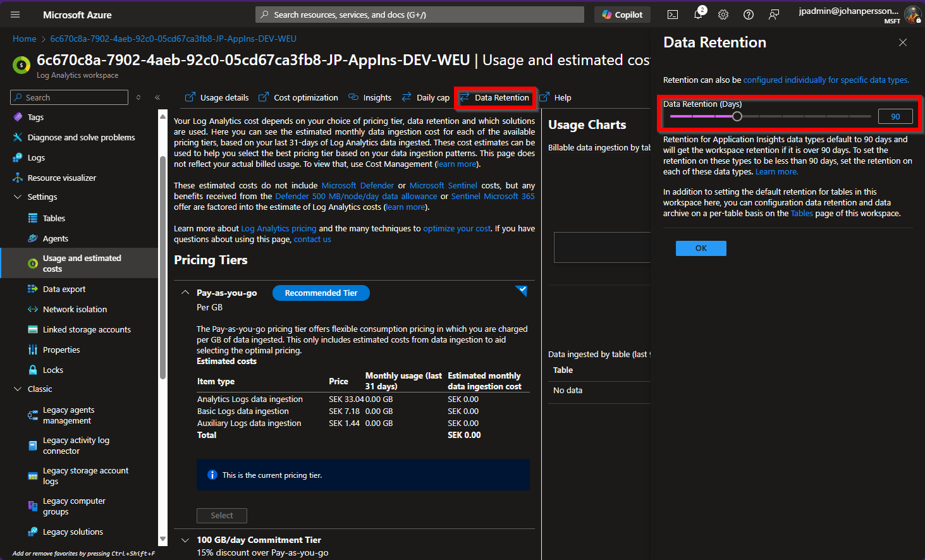925x560 pixels.
Task: Open Resource visualizer
Action: (x=62, y=178)
